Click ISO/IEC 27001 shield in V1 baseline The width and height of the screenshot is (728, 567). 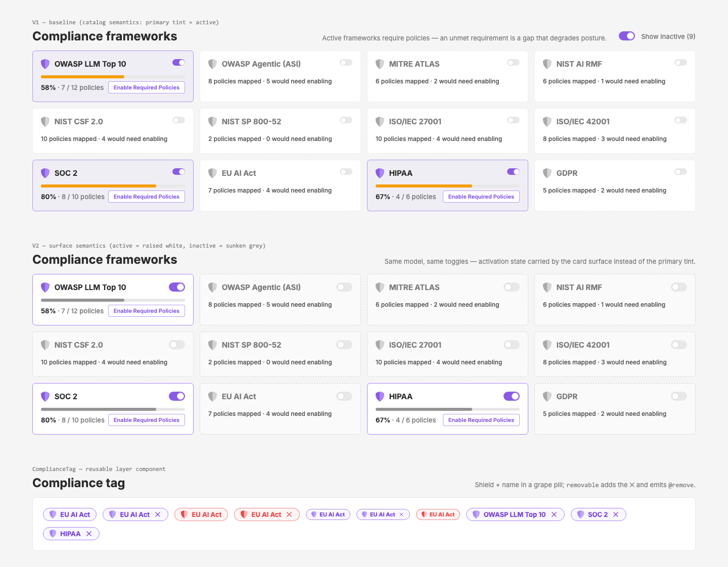380,122
